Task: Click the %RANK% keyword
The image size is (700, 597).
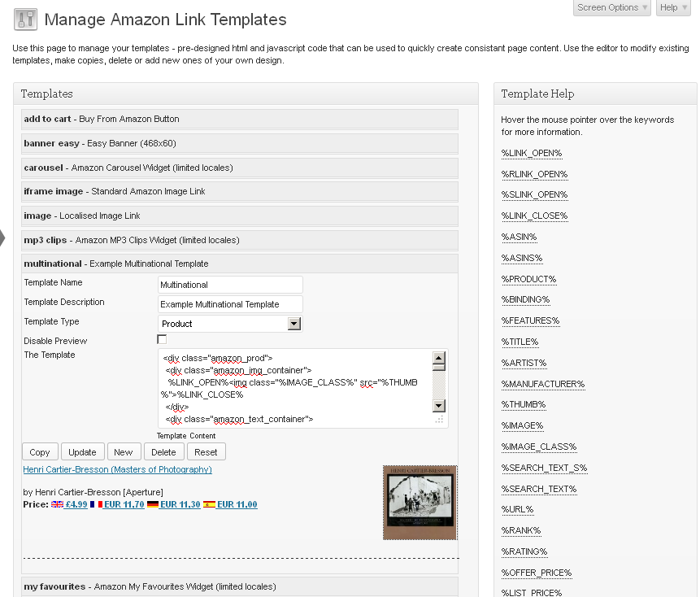Action: 520,530
